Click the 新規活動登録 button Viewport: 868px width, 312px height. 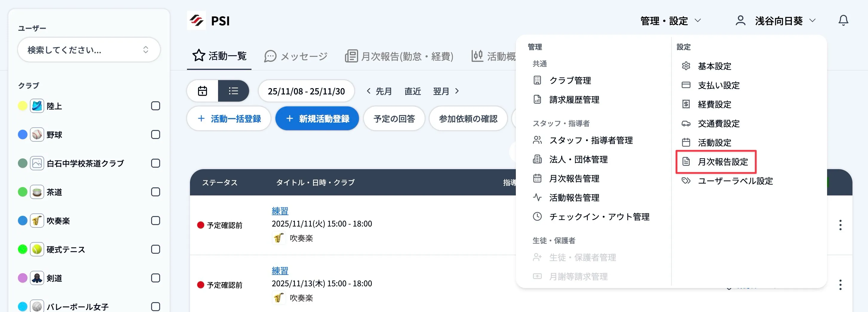(317, 118)
